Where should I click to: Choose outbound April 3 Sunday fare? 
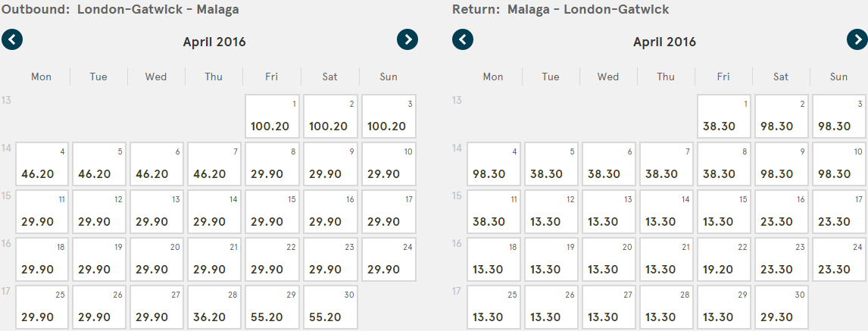[389, 116]
